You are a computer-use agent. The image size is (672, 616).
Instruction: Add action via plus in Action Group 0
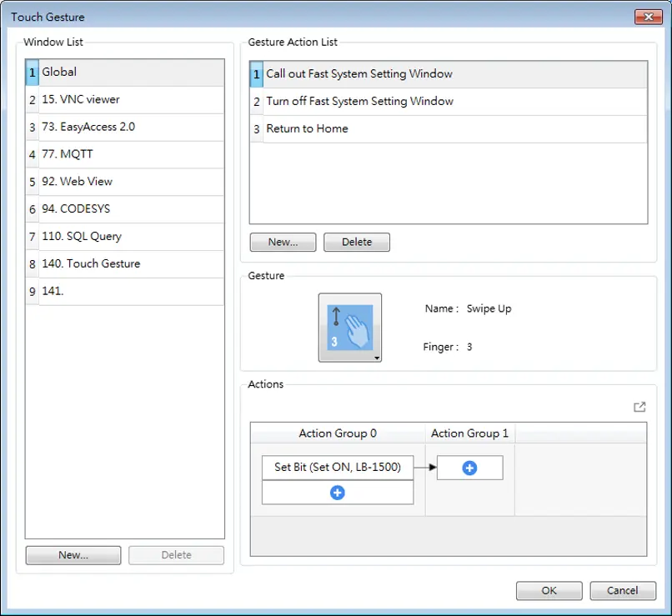click(x=338, y=493)
